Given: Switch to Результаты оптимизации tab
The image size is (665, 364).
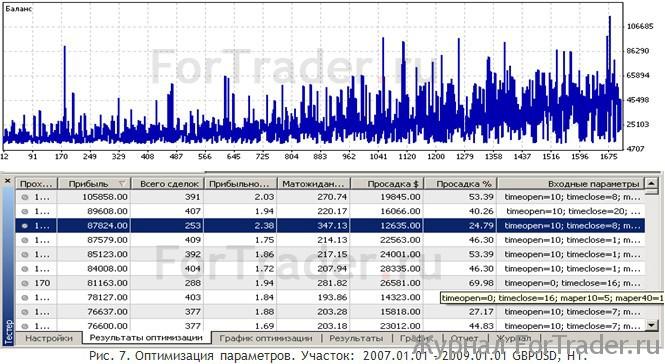Looking at the screenshot, I should 146,338.
